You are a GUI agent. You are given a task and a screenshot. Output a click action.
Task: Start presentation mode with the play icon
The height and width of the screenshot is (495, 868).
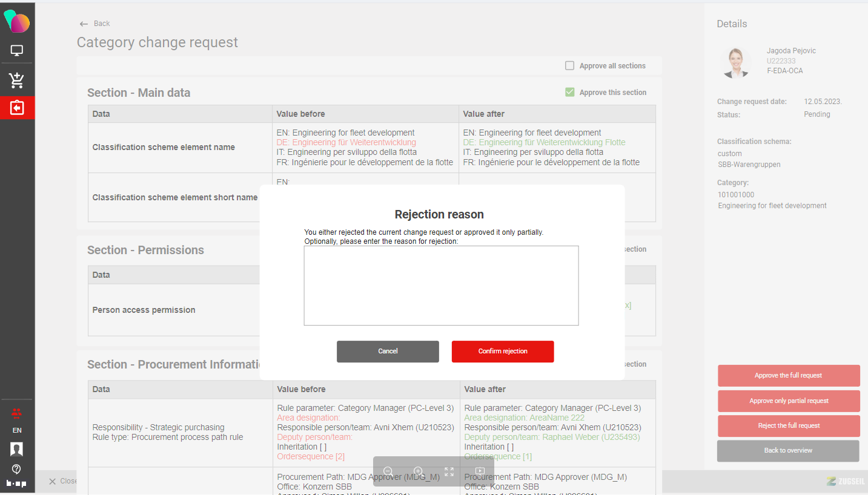coord(480,471)
